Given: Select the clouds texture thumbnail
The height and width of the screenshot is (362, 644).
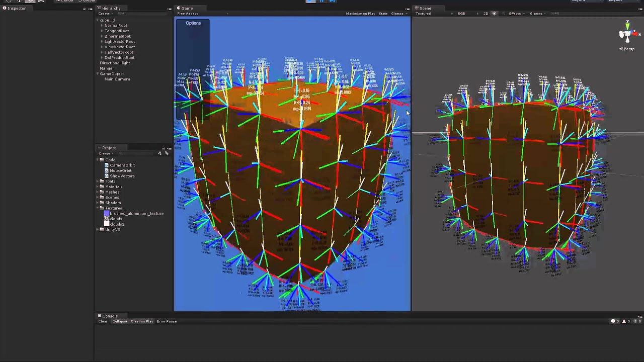Looking at the screenshot, I should 107,219.
